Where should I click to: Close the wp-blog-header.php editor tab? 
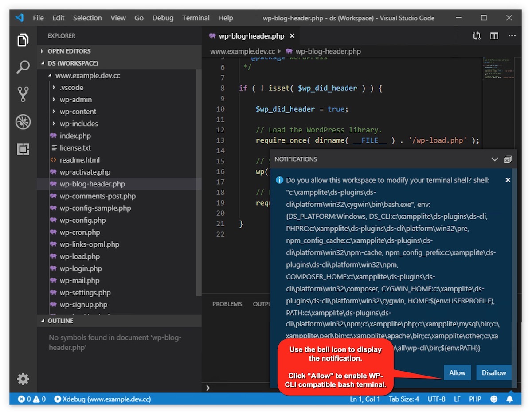[293, 36]
